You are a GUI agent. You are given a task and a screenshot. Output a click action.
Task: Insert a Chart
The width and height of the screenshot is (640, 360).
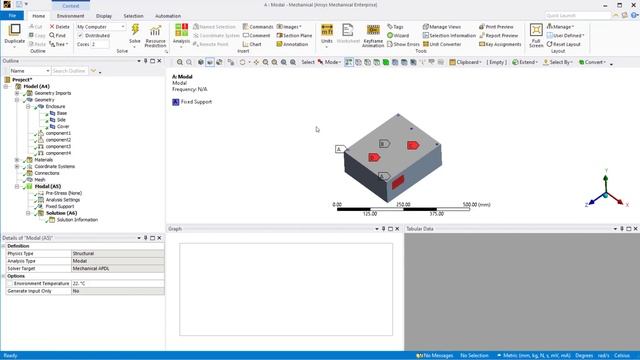[252, 44]
